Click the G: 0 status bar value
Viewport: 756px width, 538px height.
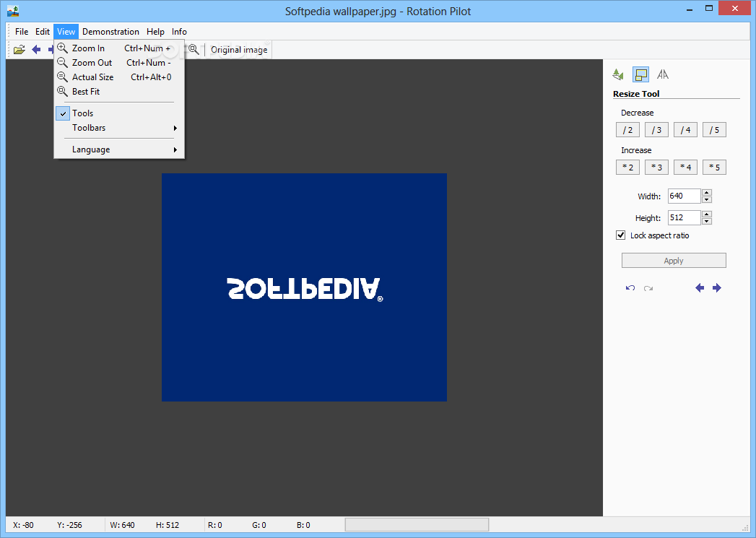pyautogui.click(x=259, y=525)
